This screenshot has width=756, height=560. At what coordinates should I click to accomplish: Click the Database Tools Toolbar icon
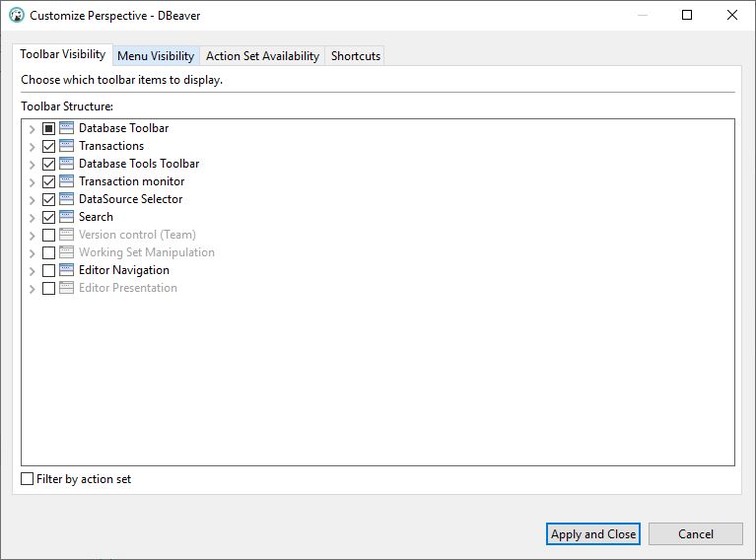tap(67, 164)
